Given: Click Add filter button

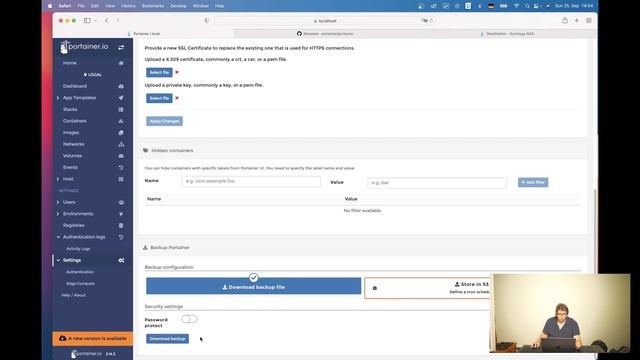Looking at the screenshot, I should (533, 182).
